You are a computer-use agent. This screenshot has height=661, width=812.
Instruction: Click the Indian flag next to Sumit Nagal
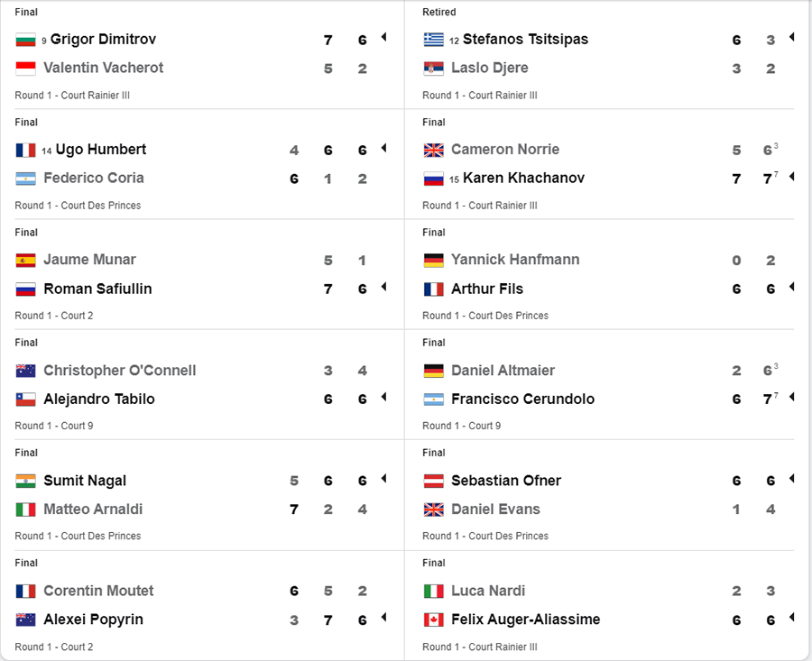click(x=25, y=481)
